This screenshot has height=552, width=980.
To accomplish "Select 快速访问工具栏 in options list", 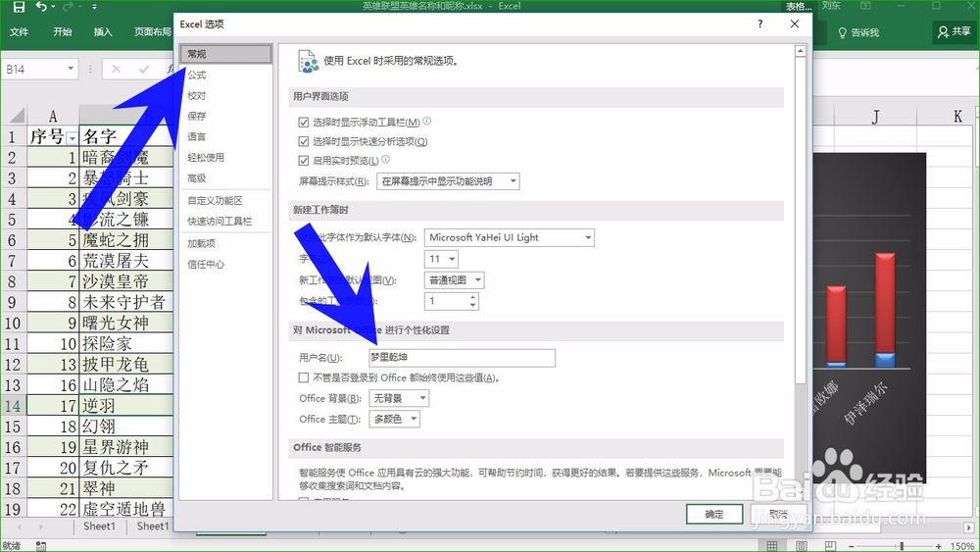I will [x=225, y=222].
